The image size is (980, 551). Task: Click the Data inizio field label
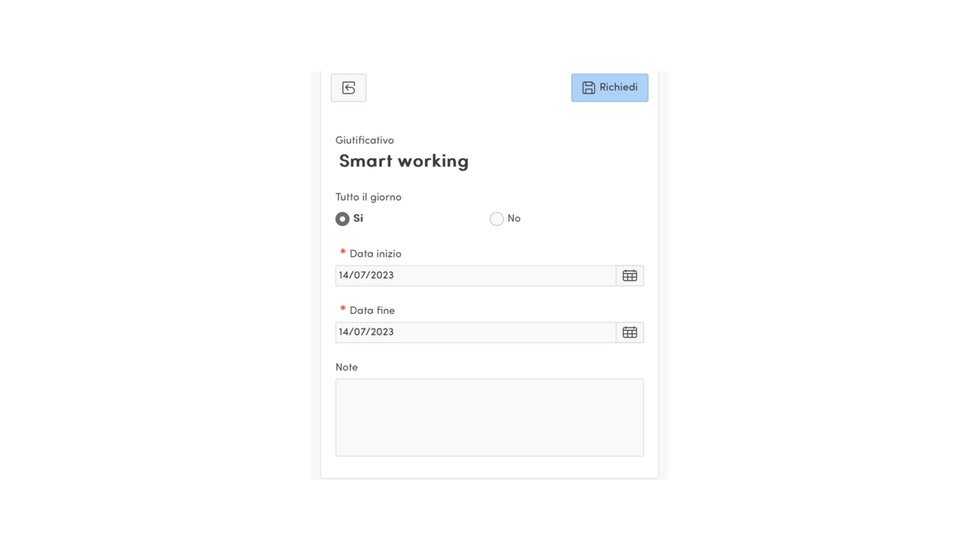coord(375,254)
